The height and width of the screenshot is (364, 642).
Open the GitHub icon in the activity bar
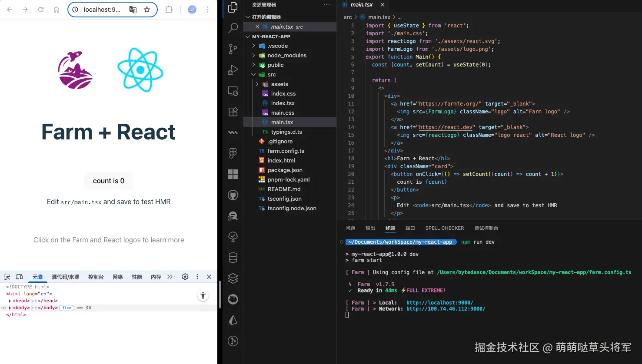pos(233,195)
